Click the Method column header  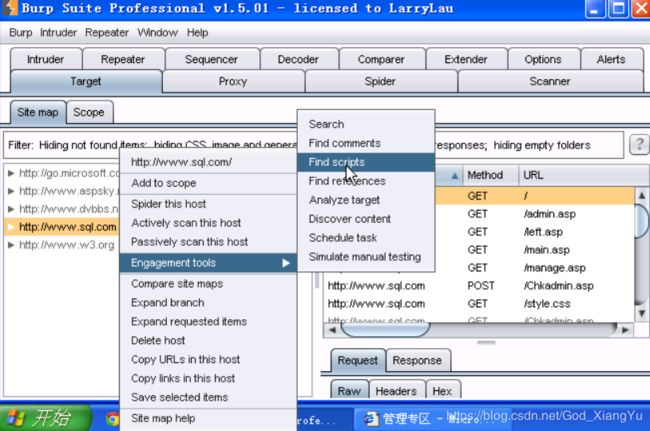490,176
